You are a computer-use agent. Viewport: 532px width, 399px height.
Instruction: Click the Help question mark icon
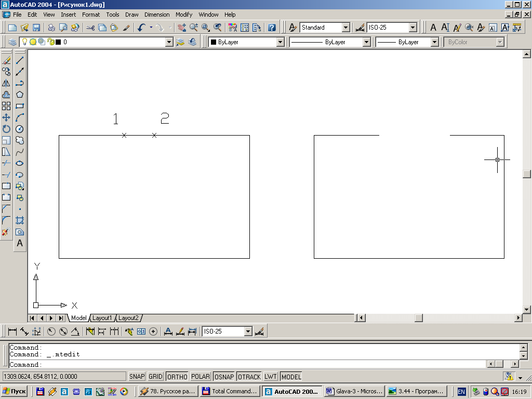[x=272, y=28]
